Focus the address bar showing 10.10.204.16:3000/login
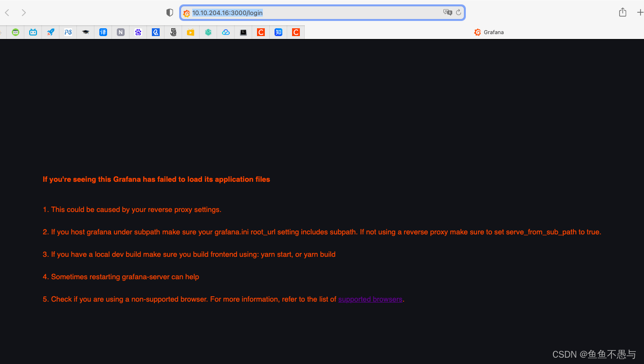 (322, 13)
